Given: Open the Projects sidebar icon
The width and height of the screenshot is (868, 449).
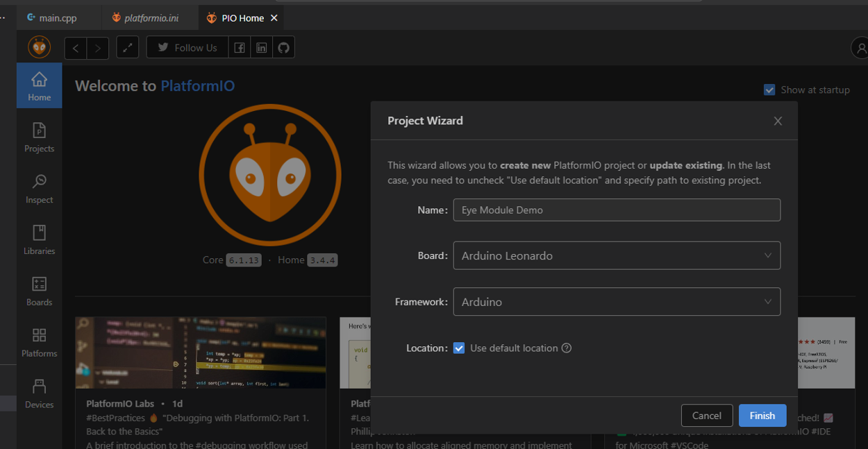Looking at the screenshot, I should [x=39, y=137].
